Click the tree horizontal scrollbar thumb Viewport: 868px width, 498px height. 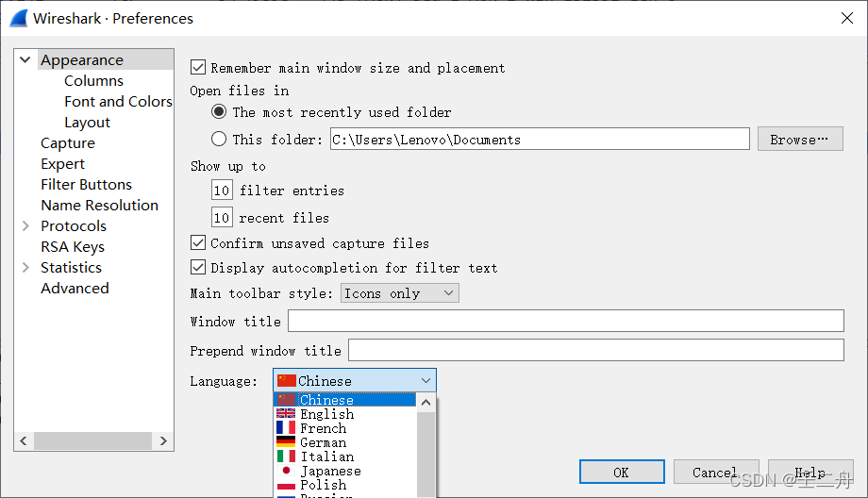93,441
